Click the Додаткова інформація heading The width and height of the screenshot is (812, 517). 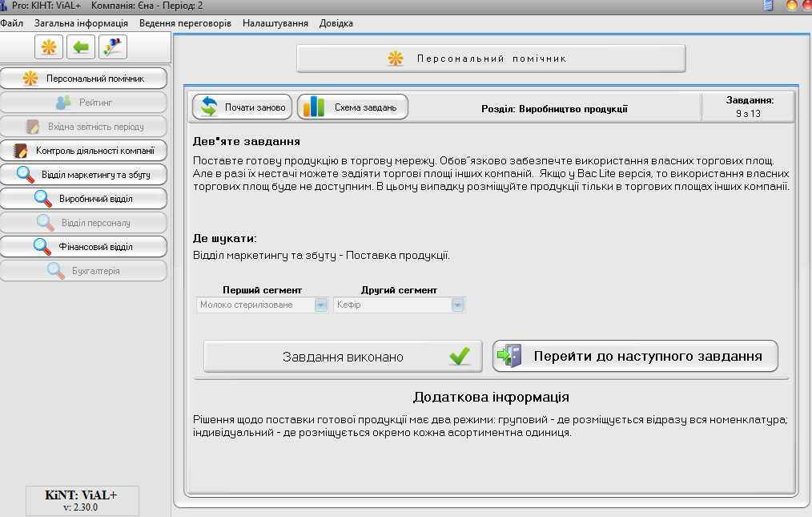pos(491,398)
